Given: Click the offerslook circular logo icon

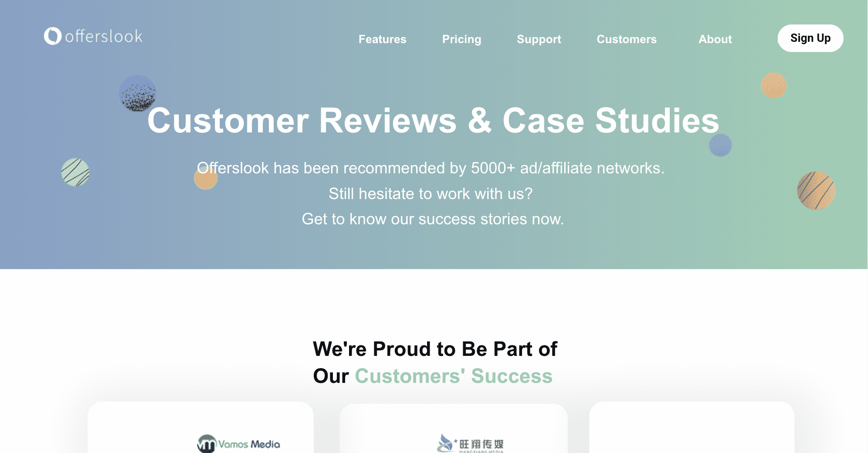Looking at the screenshot, I should (x=52, y=37).
